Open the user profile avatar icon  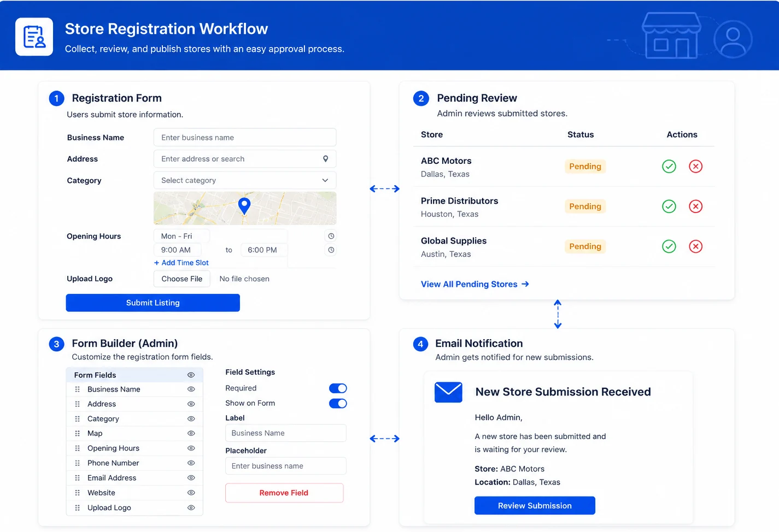(x=733, y=39)
